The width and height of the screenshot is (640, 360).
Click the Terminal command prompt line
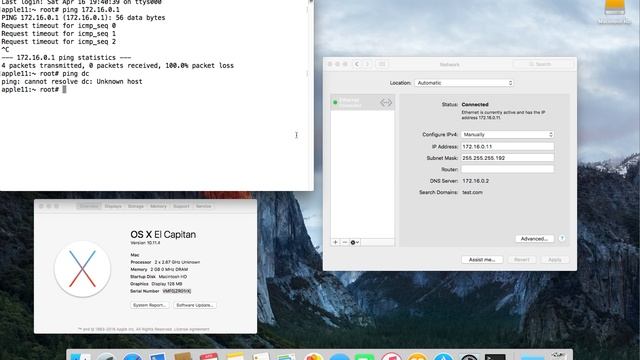(33, 89)
